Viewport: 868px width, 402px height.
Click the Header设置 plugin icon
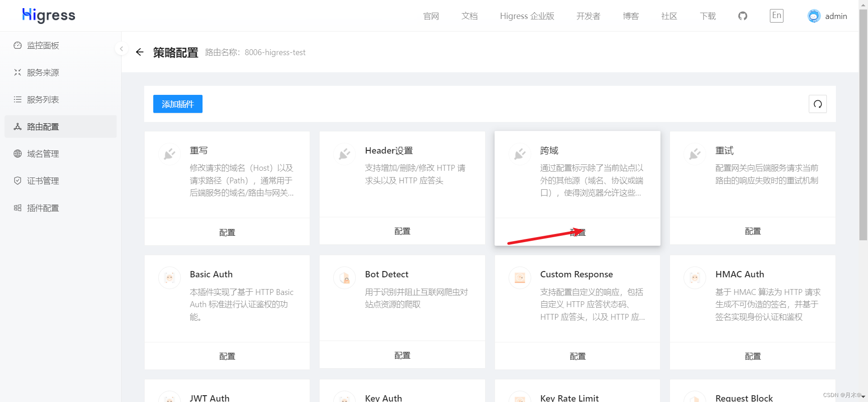[x=344, y=154]
